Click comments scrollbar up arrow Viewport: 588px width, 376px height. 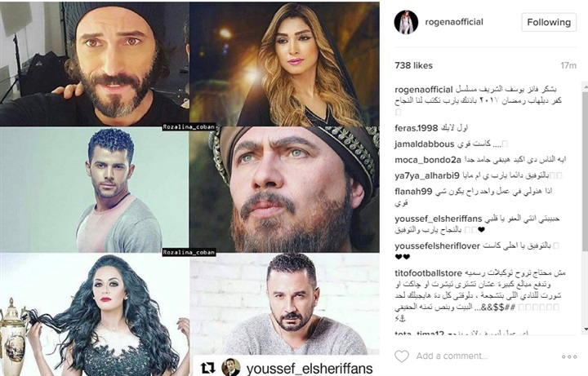585,87
